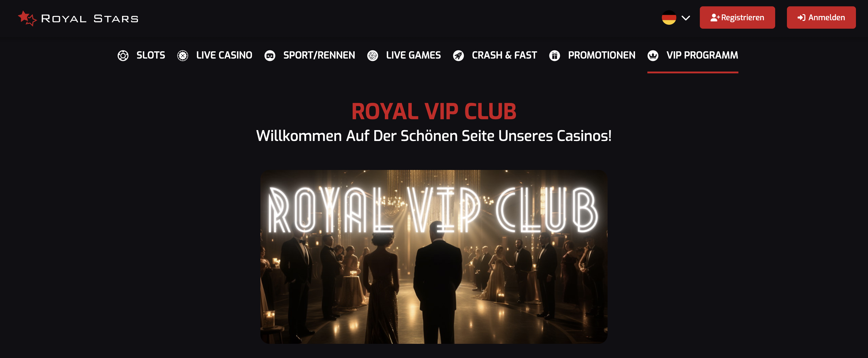Select the LIVE GAMES menu entry
The width and height of the screenshot is (868, 358).
pyautogui.click(x=413, y=55)
